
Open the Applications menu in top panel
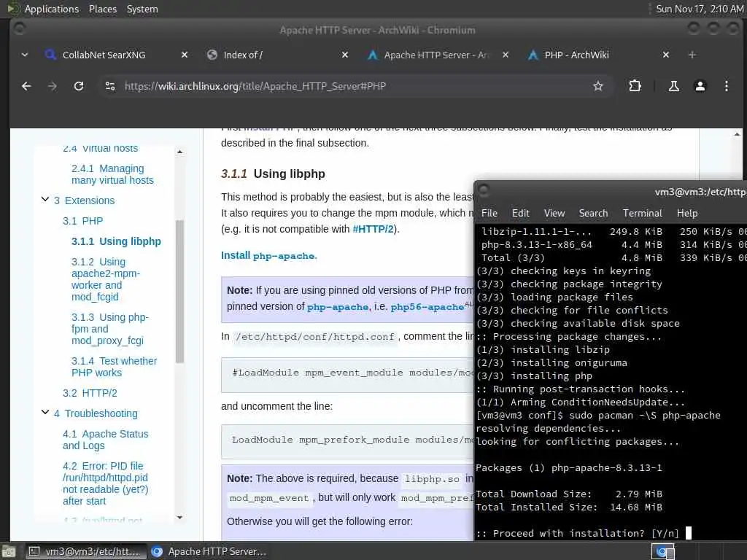[x=52, y=9]
